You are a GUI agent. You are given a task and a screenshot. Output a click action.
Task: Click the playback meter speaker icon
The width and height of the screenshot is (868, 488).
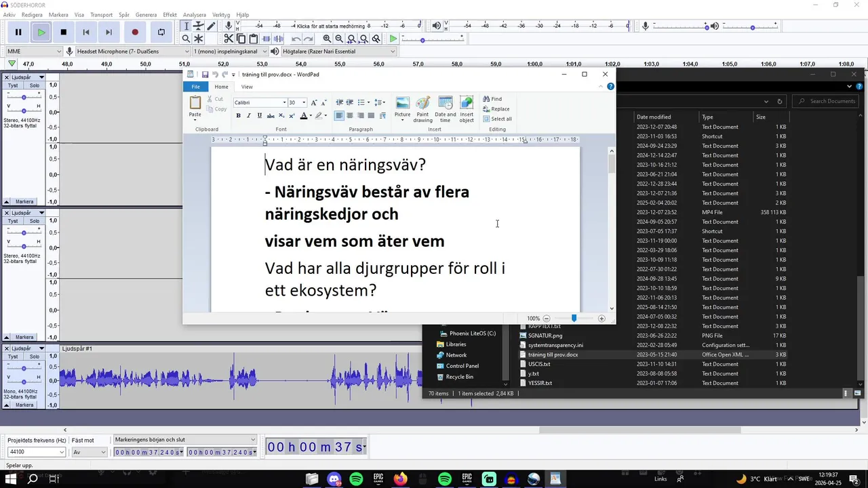pos(437,26)
